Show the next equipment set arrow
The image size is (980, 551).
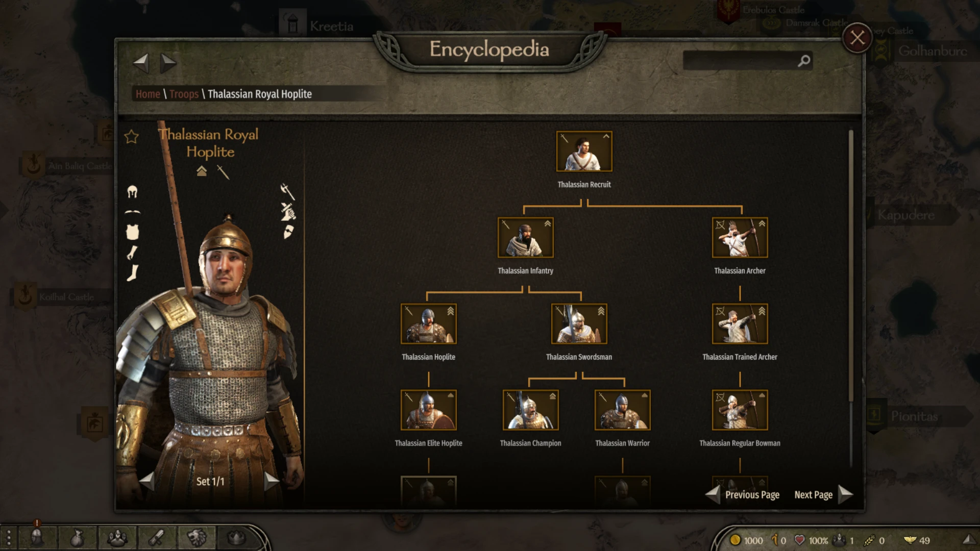pos(272,481)
